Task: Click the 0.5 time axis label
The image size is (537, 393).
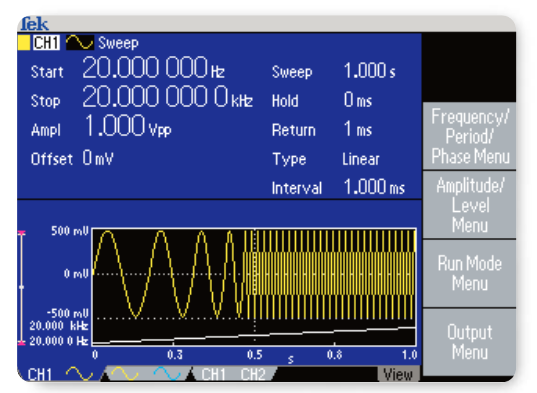Action: click(x=254, y=355)
